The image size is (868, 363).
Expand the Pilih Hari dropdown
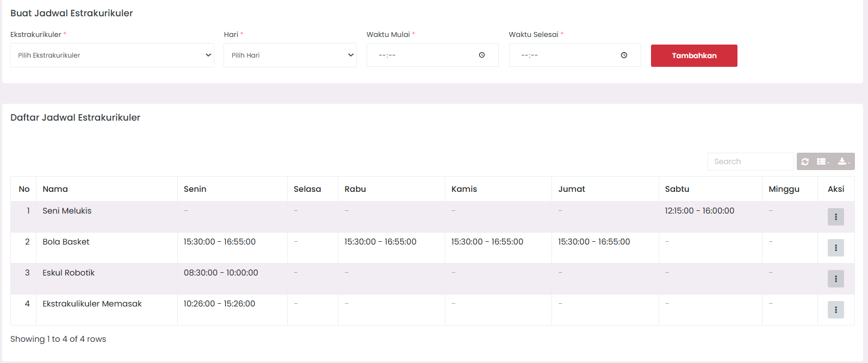[x=290, y=55]
